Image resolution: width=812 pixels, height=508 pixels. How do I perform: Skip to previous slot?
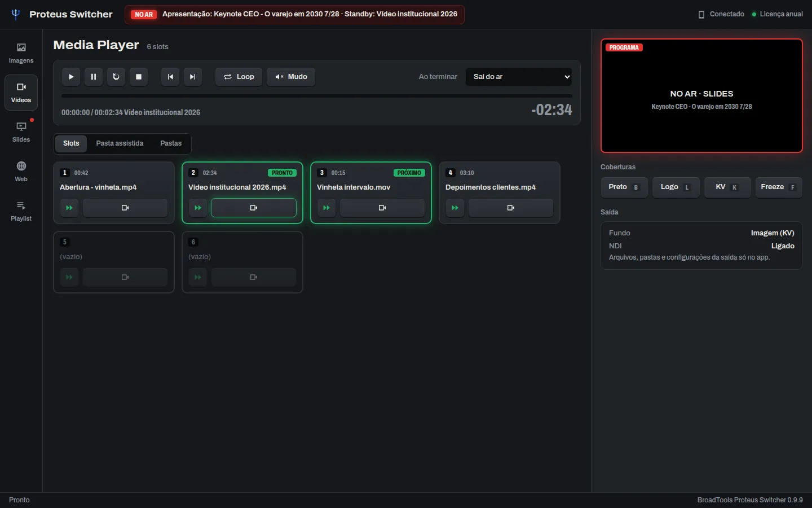pos(170,77)
